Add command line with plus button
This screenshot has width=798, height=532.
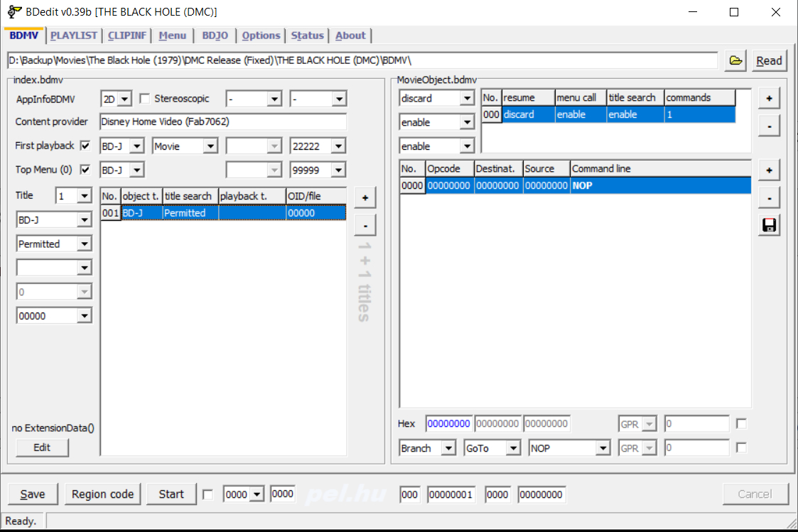(x=768, y=170)
